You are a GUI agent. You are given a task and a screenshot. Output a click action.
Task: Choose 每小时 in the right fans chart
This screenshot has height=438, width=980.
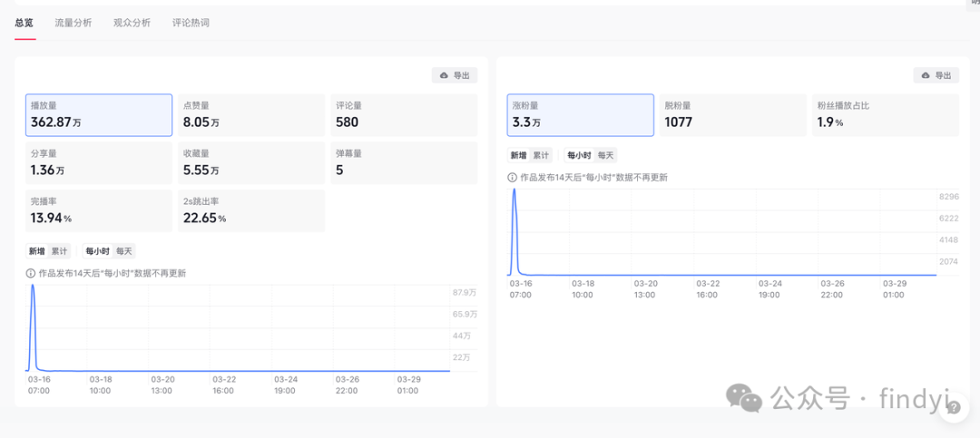pos(579,156)
